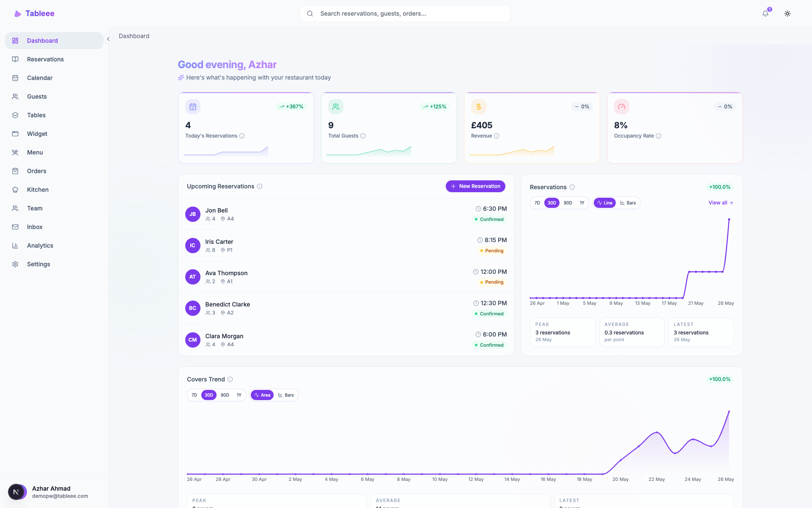Image resolution: width=812 pixels, height=508 pixels.
Task: Click the 26 May point on Reservations chart
Action: (729, 219)
